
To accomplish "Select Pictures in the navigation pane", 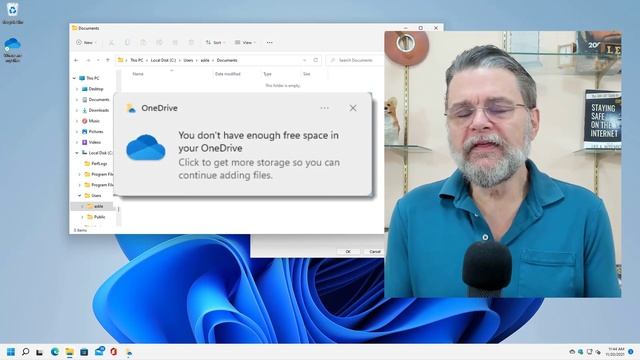I will 93,131.
